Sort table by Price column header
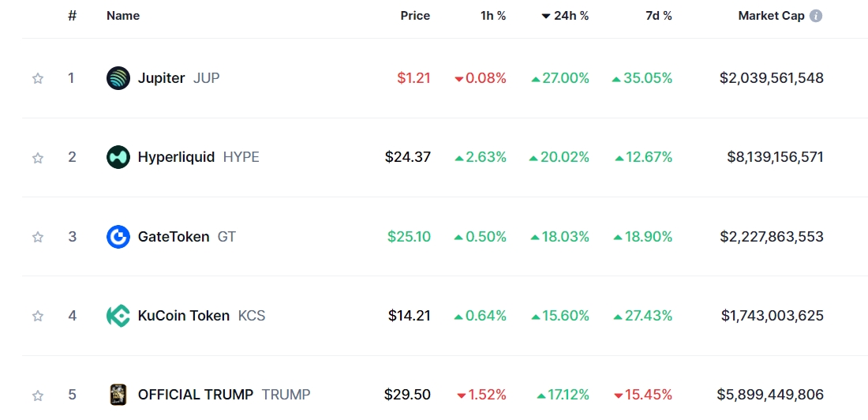868x420 pixels. (x=415, y=16)
